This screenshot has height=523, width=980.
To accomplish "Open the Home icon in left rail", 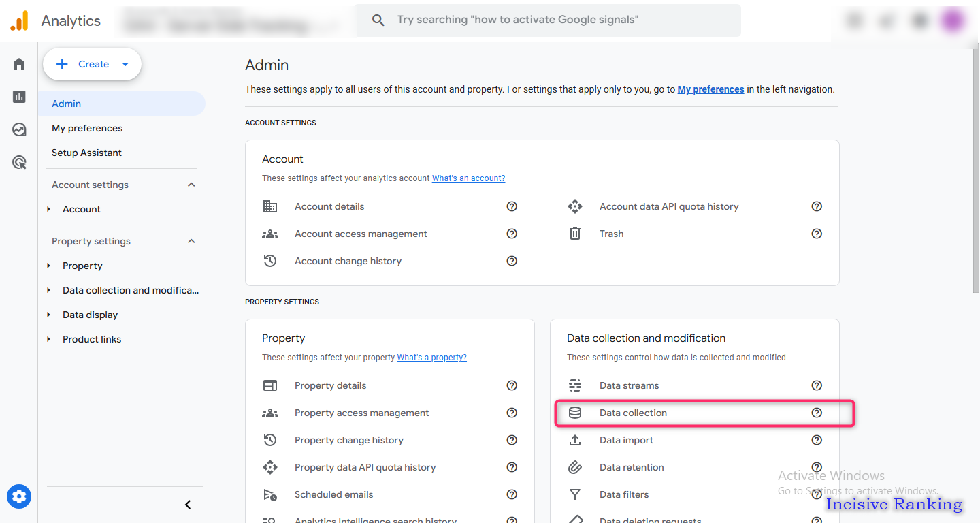I will [19, 64].
